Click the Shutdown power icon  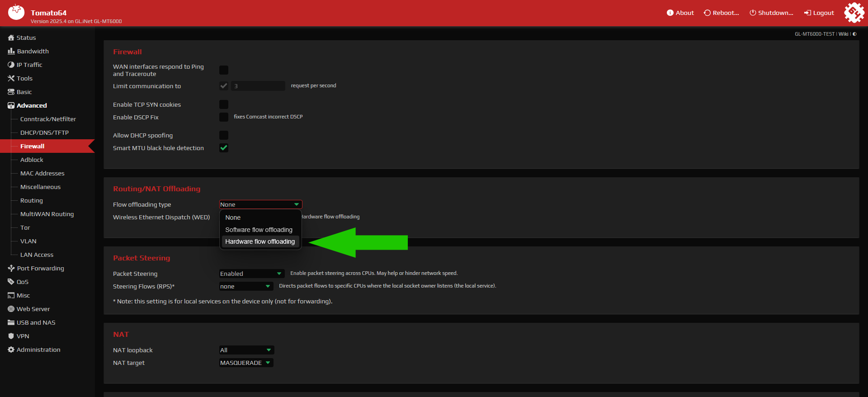point(753,13)
